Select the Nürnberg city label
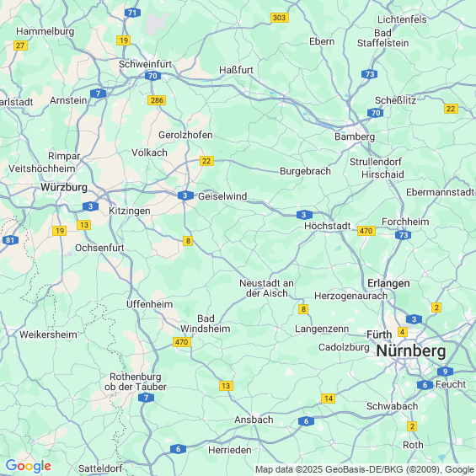This screenshot has width=476, height=476. point(411,351)
